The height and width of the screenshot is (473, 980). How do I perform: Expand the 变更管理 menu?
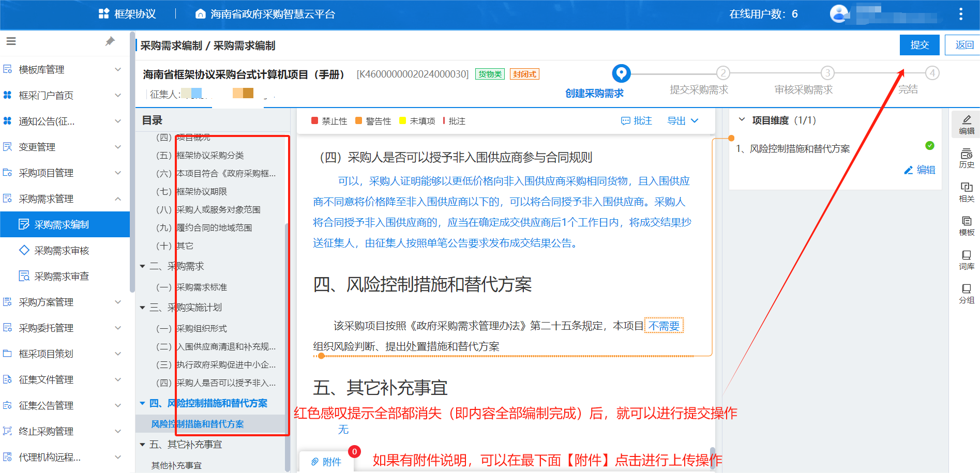(x=118, y=147)
